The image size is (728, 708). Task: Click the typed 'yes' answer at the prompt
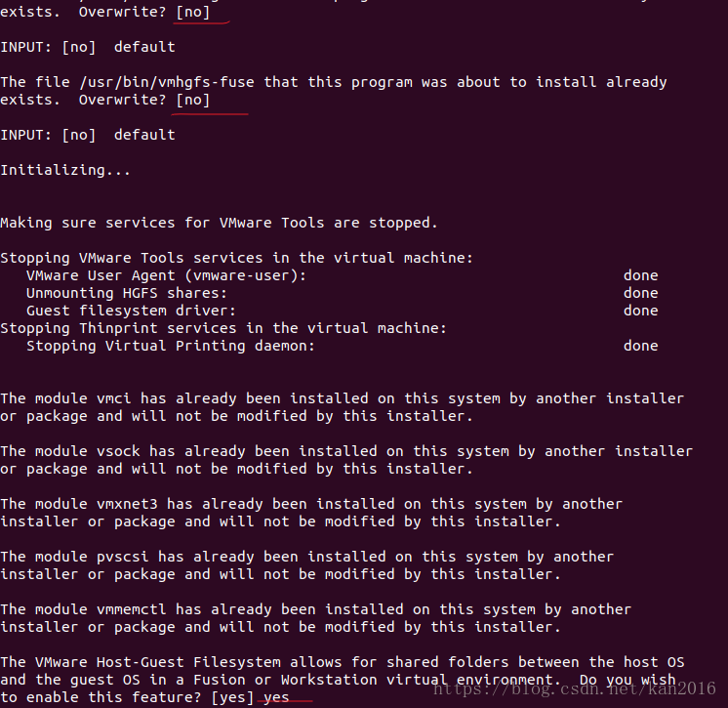276,697
